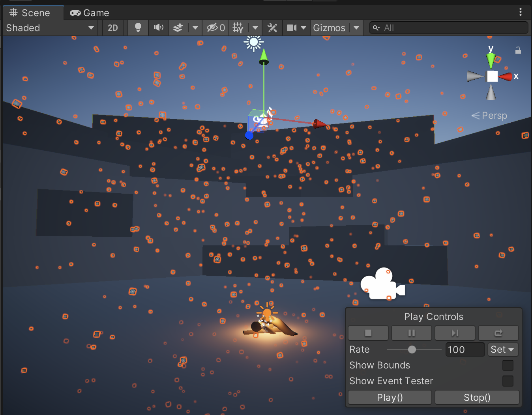Mute scene audio with the speaker icon

pyautogui.click(x=159, y=28)
